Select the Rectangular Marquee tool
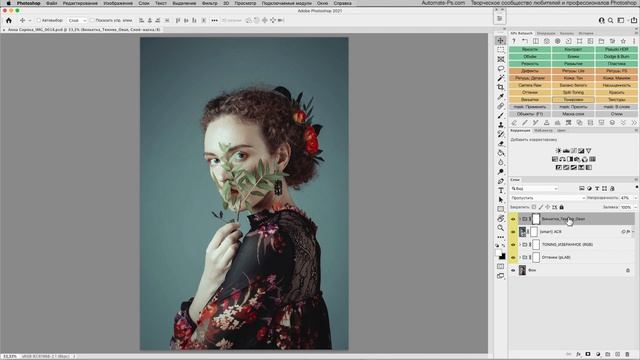 point(501,50)
